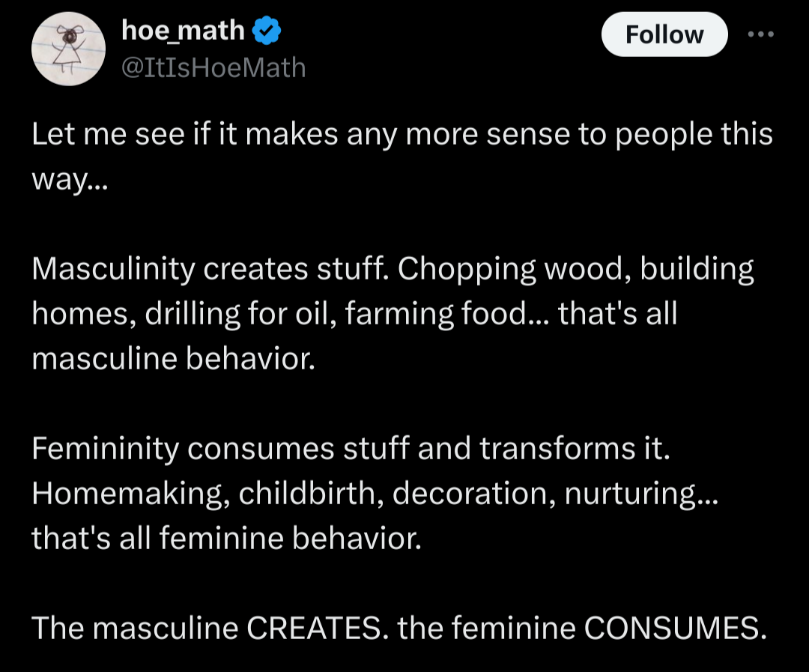Click the blue verified checkmark badge
The height and width of the screenshot is (672, 809).
266,31
